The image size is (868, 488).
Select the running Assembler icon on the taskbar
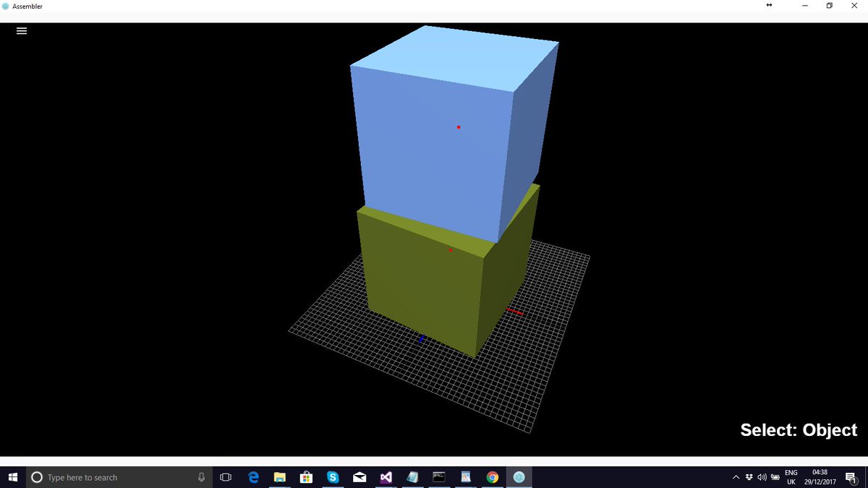pos(519,477)
